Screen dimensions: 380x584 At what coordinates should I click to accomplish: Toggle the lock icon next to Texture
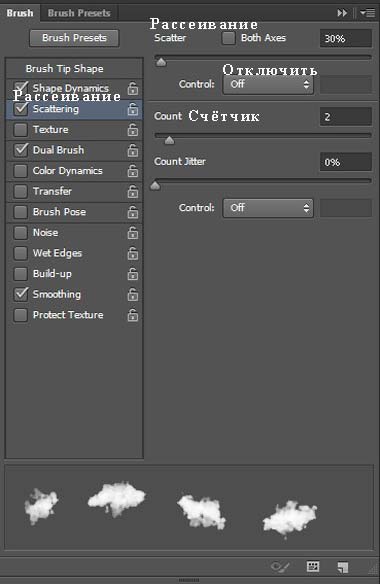click(133, 130)
